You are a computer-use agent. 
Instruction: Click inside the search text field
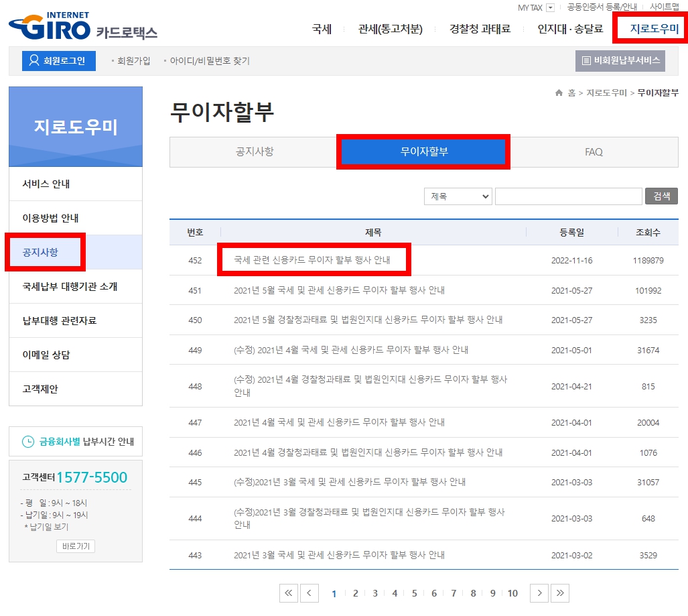tap(568, 196)
